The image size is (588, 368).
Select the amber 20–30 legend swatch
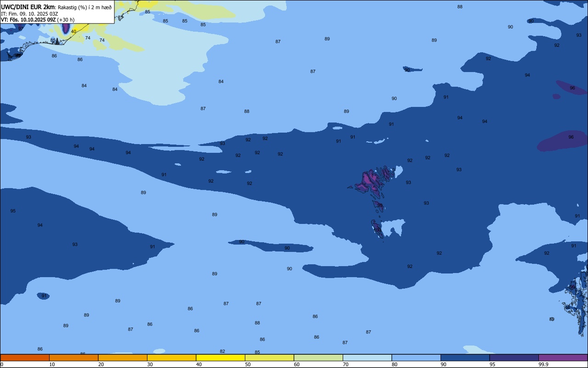pyautogui.click(x=123, y=357)
